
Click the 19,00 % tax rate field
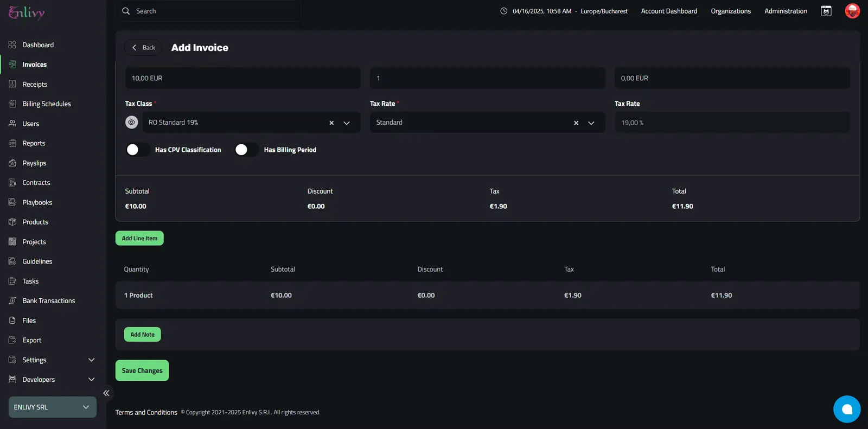(732, 123)
